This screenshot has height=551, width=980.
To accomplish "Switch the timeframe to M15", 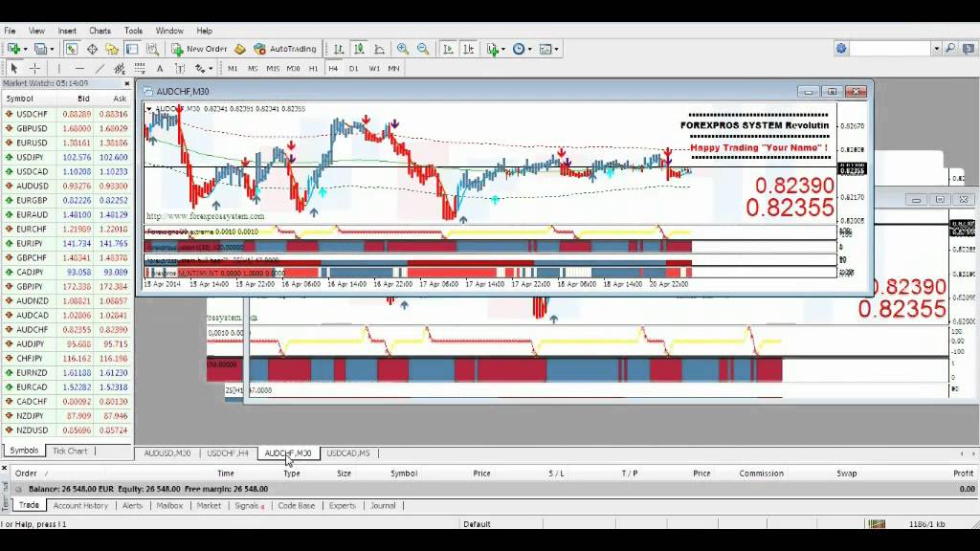I will 273,68.
